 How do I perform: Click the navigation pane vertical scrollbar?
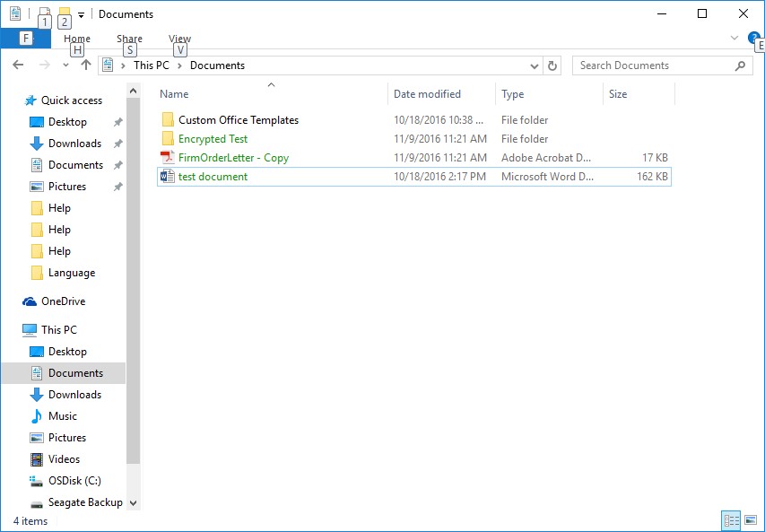coord(133,269)
